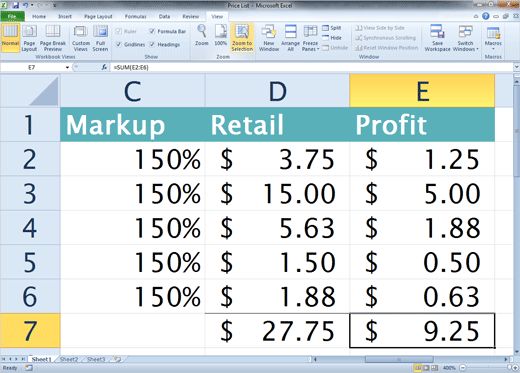Viewport: 520px width, 373px height.
Task: Select the Profit header cell
Action: coord(422,125)
